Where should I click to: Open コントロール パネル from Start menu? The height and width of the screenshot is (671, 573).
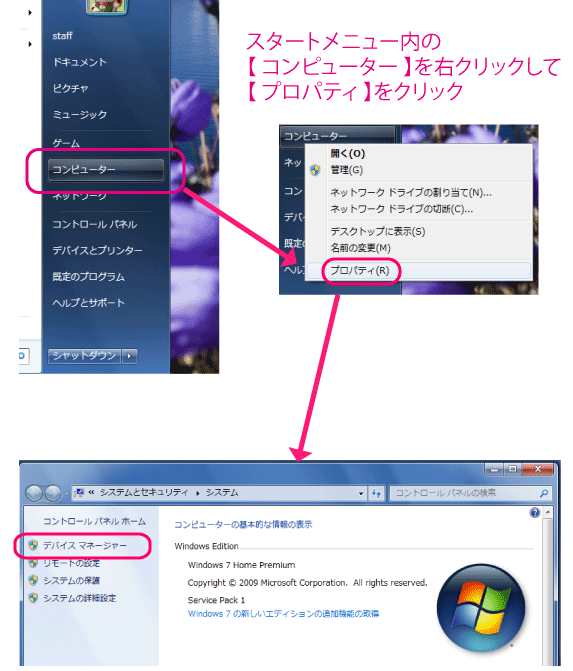coord(95,224)
